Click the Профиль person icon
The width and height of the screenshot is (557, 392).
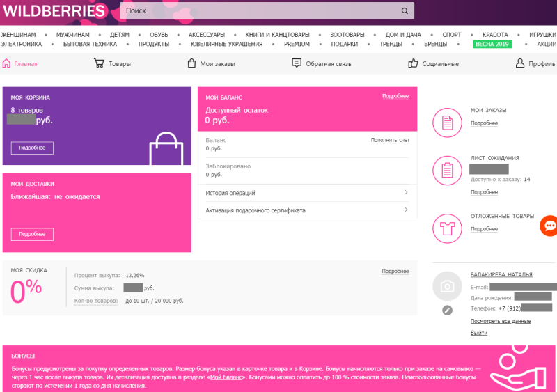(519, 63)
